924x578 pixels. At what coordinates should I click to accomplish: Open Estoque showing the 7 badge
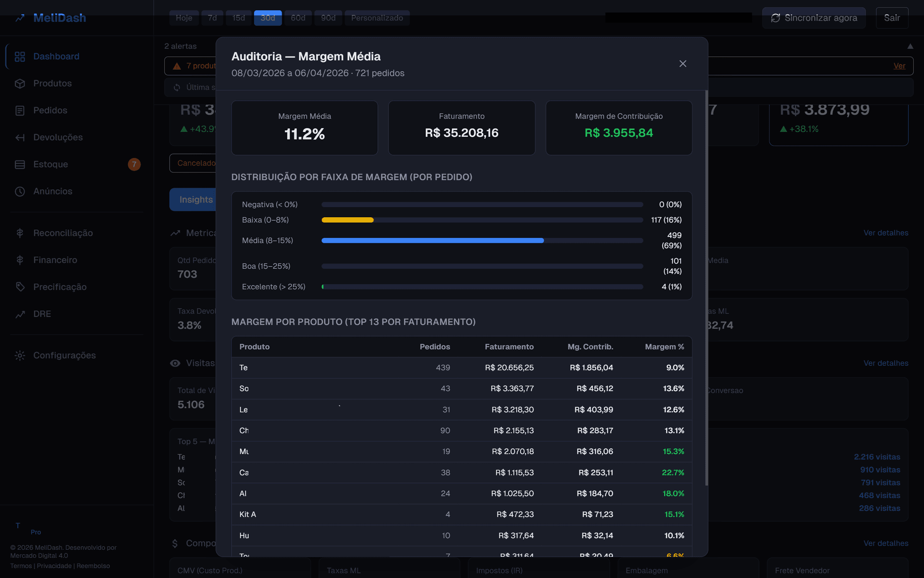[x=20, y=164]
